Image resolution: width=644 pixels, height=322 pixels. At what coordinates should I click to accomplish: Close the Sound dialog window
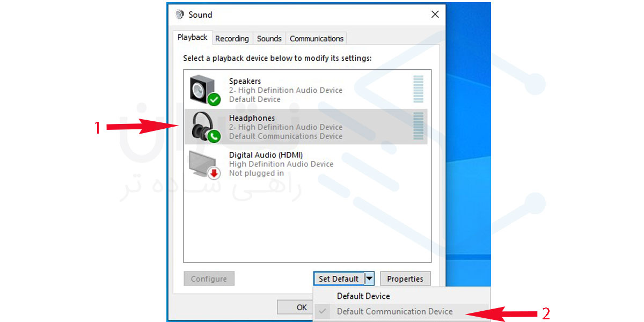coord(435,14)
